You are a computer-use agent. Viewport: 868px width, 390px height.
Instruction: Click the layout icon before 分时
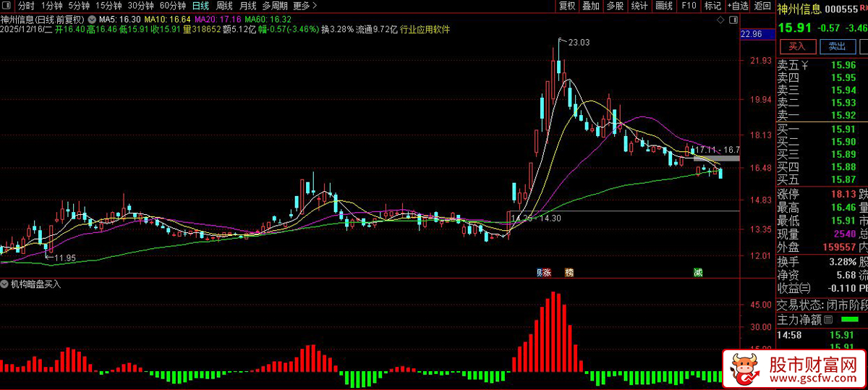(x=8, y=6)
